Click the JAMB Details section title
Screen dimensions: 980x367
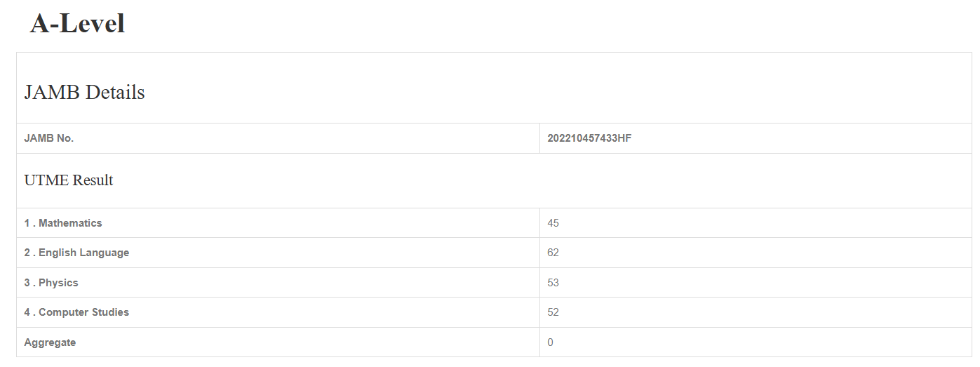click(84, 92)
